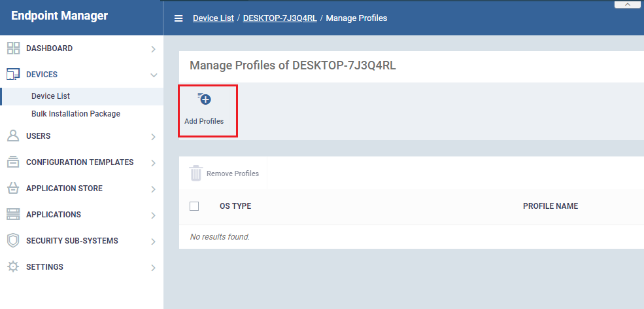Click the Users person icon
644x309 pixels.
14,136
